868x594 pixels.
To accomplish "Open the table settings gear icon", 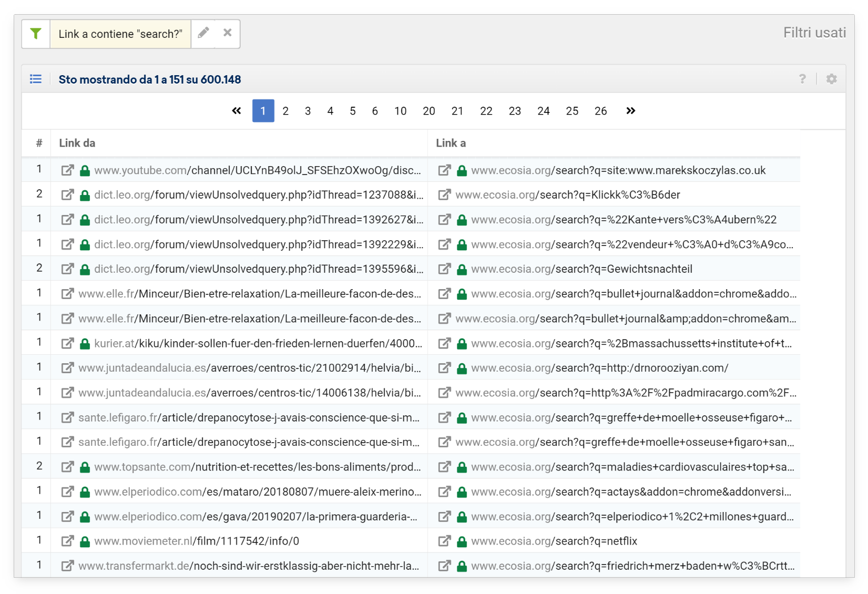I will [x=831, y=79].
